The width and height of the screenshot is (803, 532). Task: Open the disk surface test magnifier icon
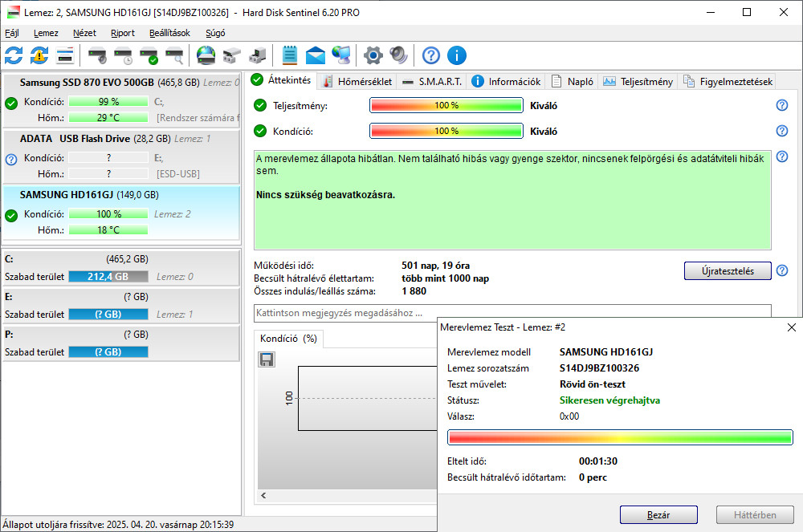click(174, 55)
